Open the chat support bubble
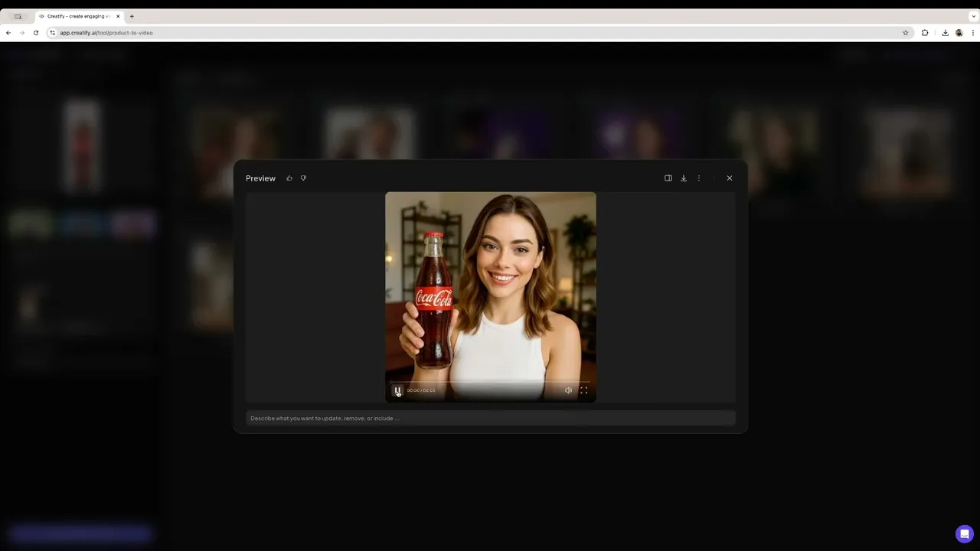 964,533
